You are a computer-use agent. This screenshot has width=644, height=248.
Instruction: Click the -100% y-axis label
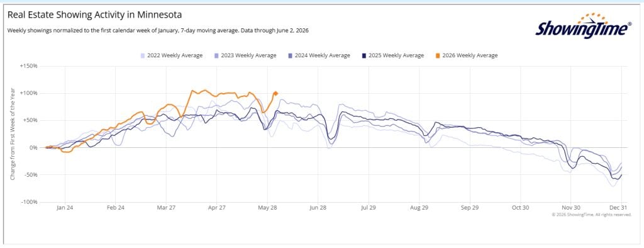coord(29,202)
